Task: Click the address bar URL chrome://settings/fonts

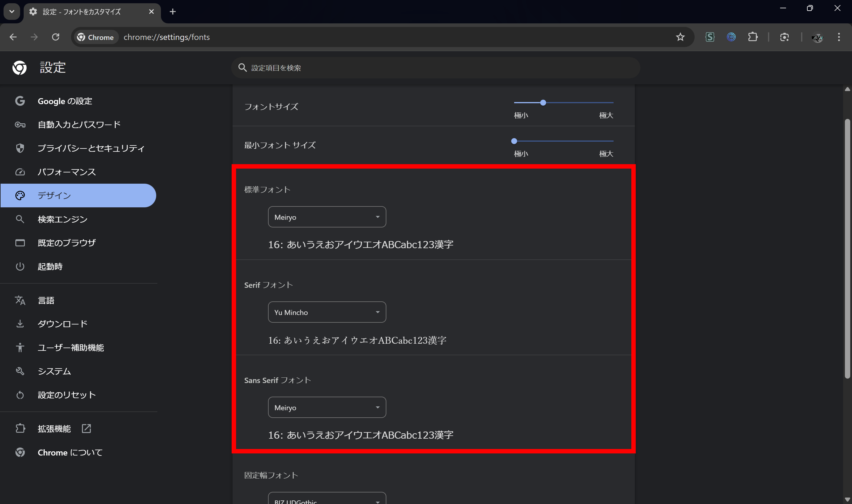Action: tap(167, 37)
